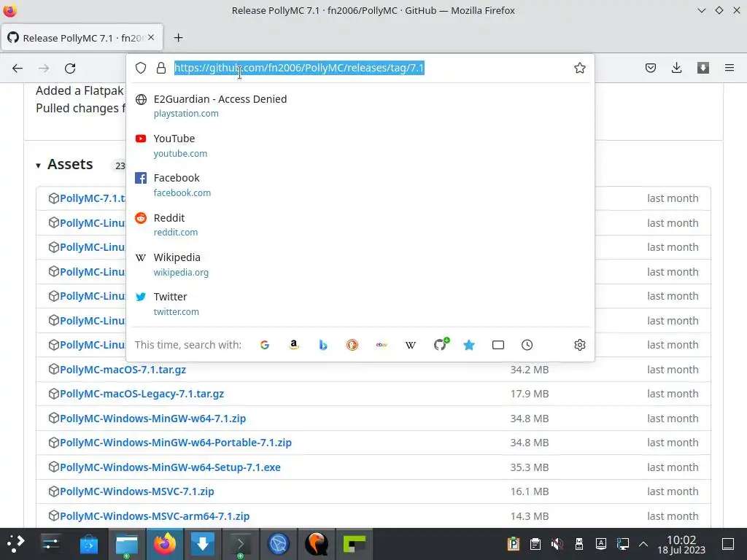Search this time with DuckDuckGo
This screenshot has width=747, height=560.
tap(352, 345)
